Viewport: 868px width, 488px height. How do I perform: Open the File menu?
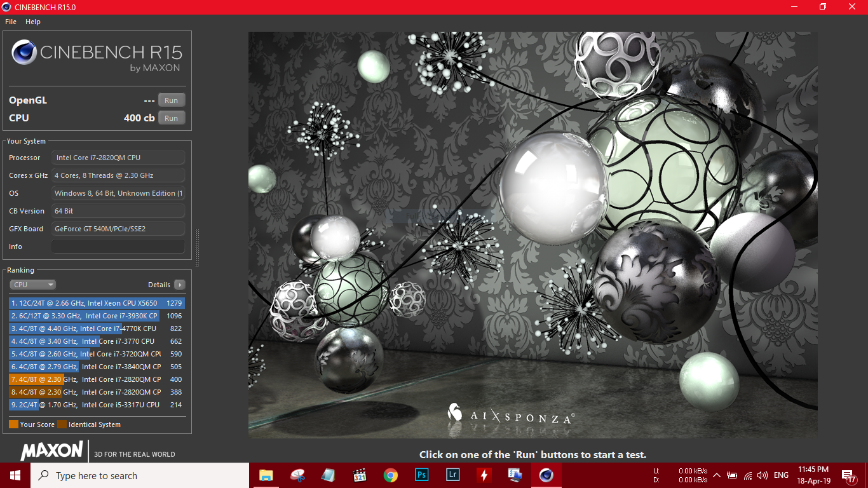point(11,22)
